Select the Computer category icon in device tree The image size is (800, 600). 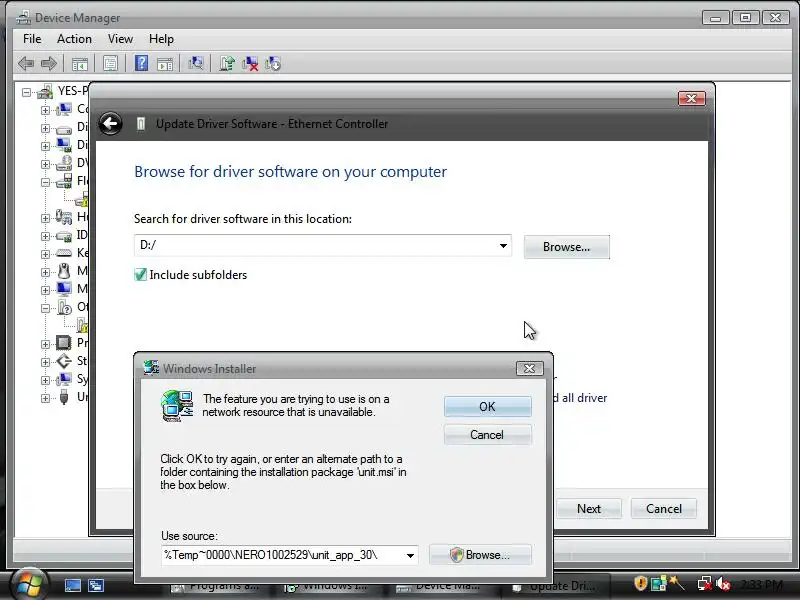point(64,109)
